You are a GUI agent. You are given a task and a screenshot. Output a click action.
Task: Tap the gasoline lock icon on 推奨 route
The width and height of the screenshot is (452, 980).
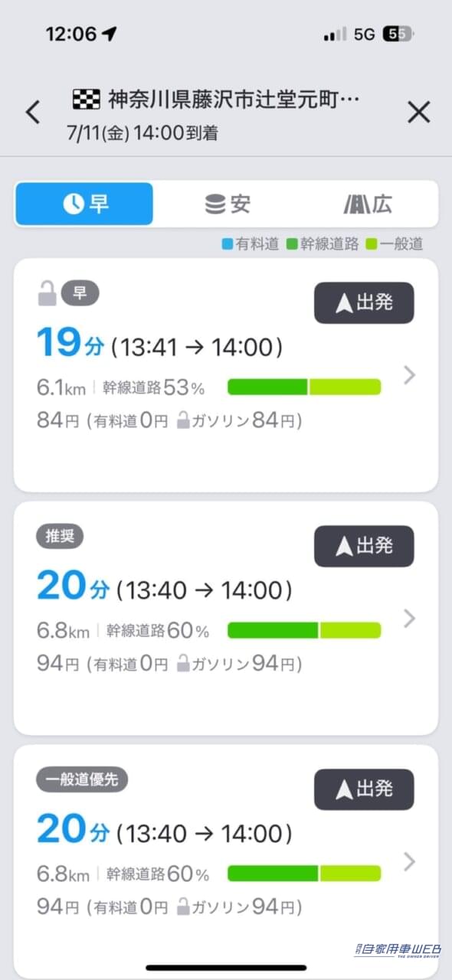pos(183,664)
